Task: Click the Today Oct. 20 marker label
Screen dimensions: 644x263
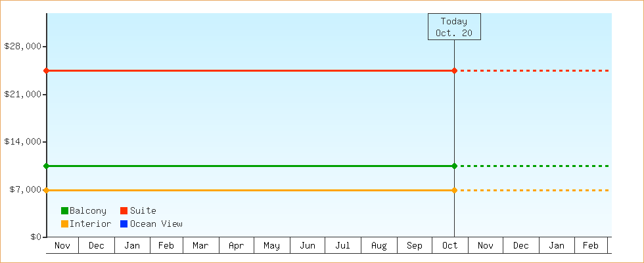Action: pos(454,27)
